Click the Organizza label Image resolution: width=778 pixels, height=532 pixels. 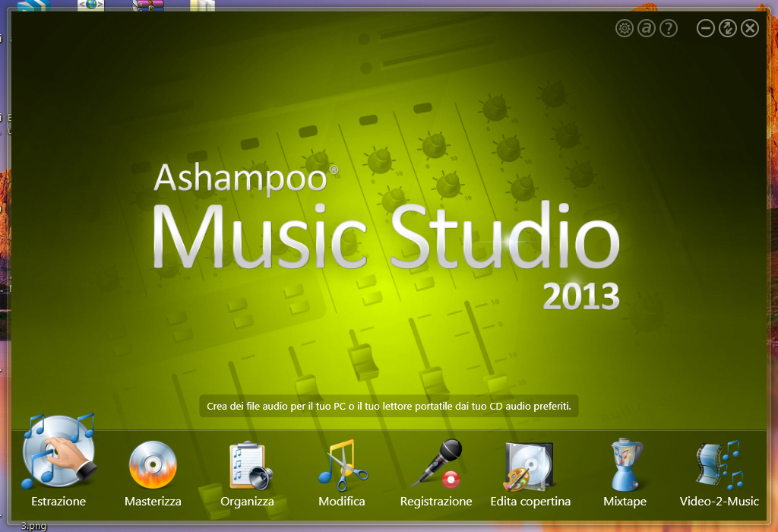click(247, 502)
